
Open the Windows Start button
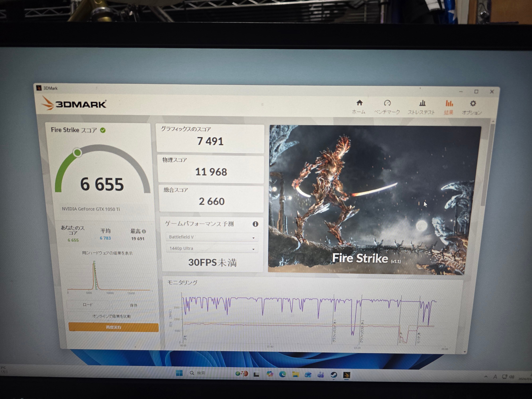coord(179,373)
